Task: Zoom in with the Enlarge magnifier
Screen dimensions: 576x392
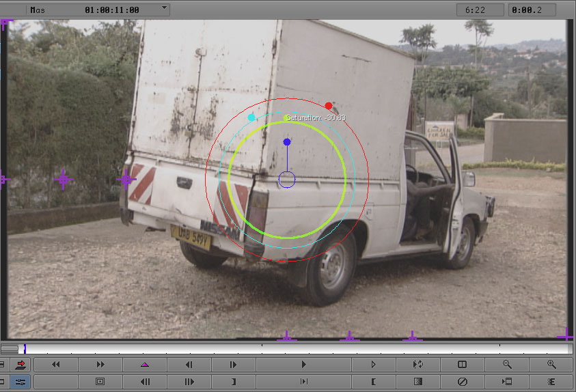Action: pos(551,365)
